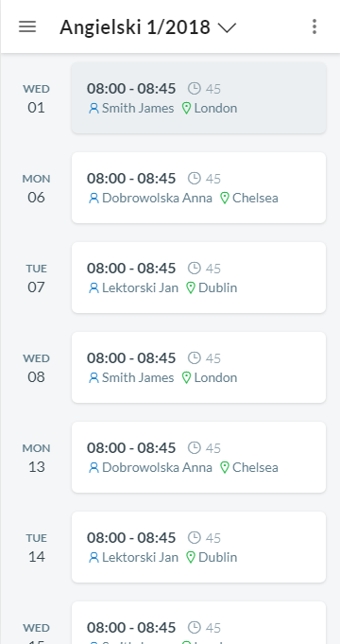The width and height of the screenshot is (340, 644).
Task: Click teacher name Dobrowolska Anna on MON 13
Action: pyautogui.click(x=157, y=467)
